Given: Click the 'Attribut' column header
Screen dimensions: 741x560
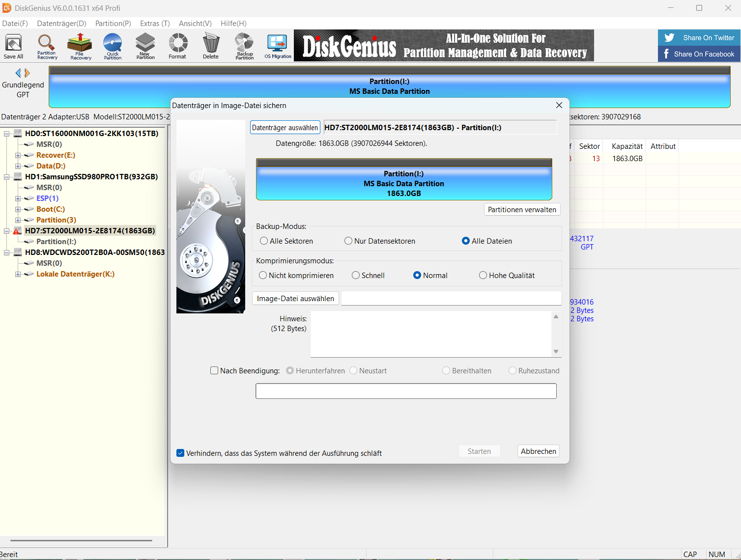Looking at the screenshot, I should point(663,146).
